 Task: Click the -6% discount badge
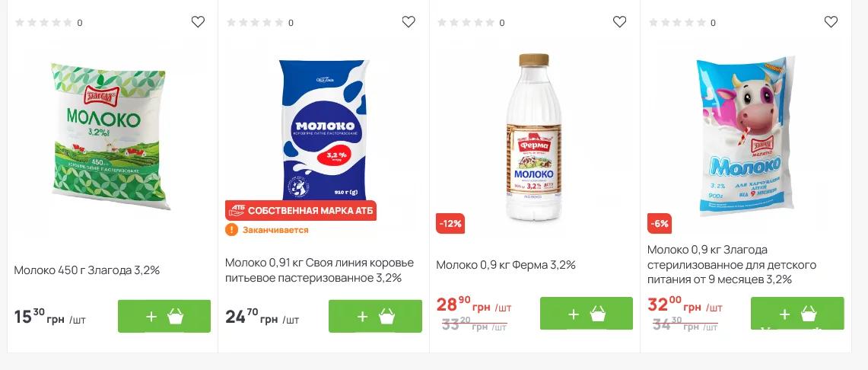(659, 224)
